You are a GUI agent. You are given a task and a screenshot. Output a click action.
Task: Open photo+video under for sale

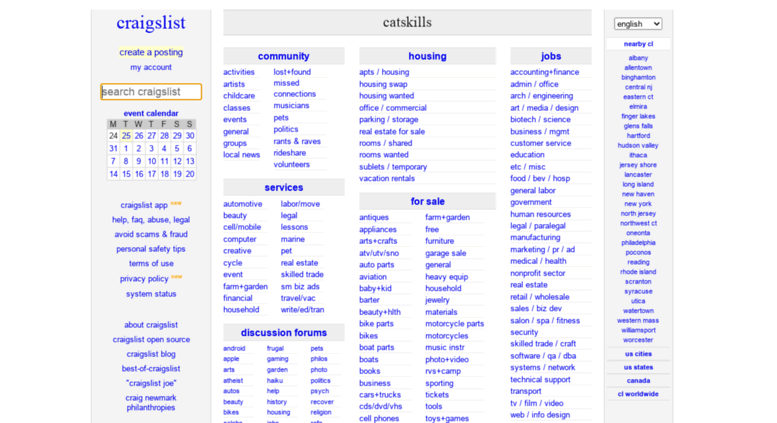tap(446, 360)
